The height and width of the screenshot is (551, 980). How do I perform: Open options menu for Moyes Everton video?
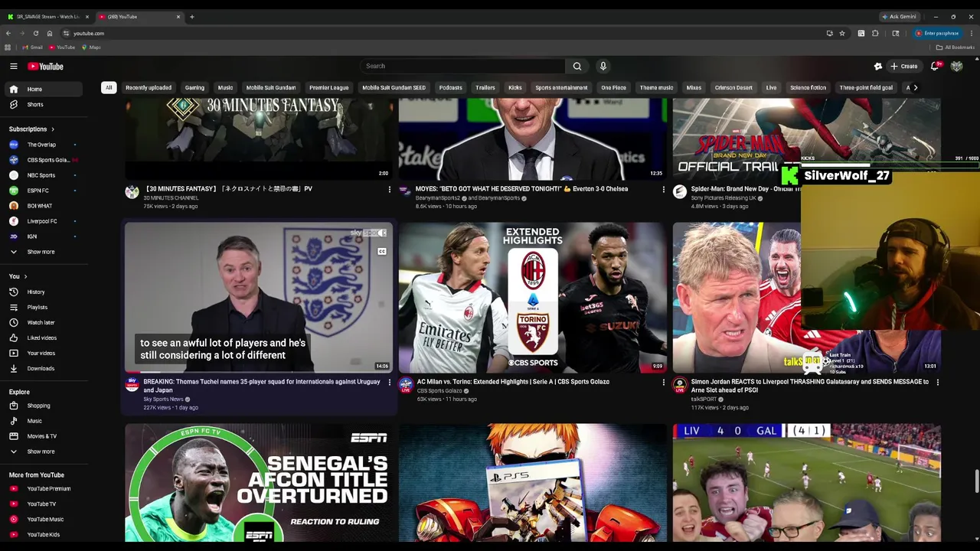click(663, 189)
